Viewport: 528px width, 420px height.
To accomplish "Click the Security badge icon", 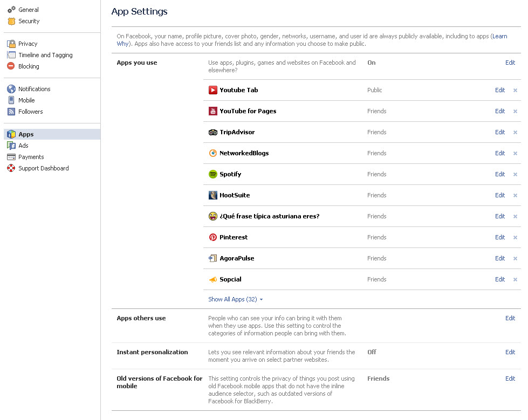I will [x=11, y=21].
